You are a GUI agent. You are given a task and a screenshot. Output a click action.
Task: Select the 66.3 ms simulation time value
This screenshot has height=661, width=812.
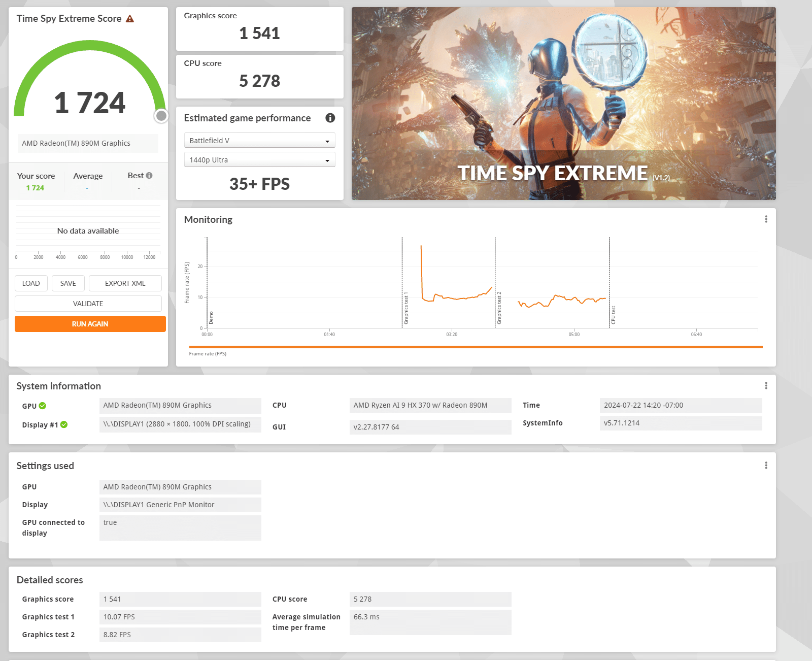[430, 622]
